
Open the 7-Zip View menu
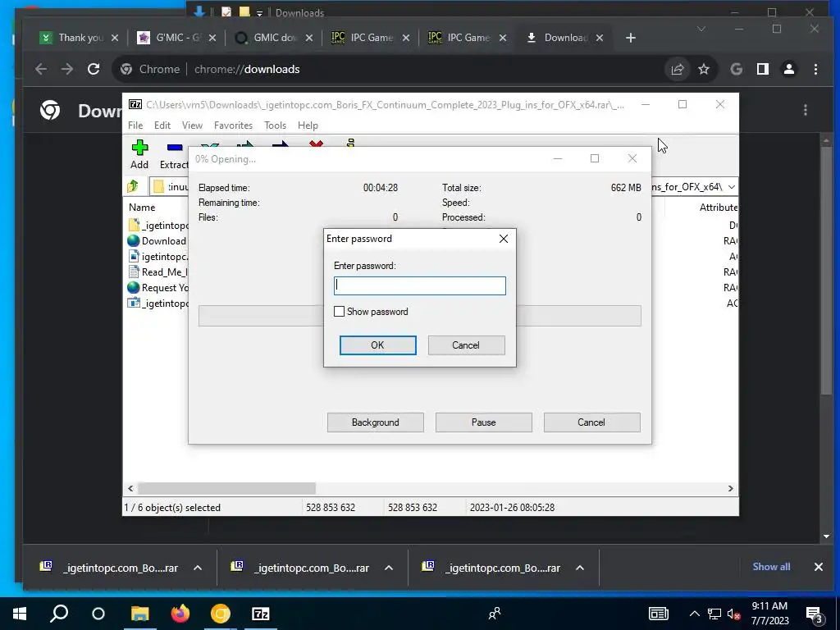(192, 125)
